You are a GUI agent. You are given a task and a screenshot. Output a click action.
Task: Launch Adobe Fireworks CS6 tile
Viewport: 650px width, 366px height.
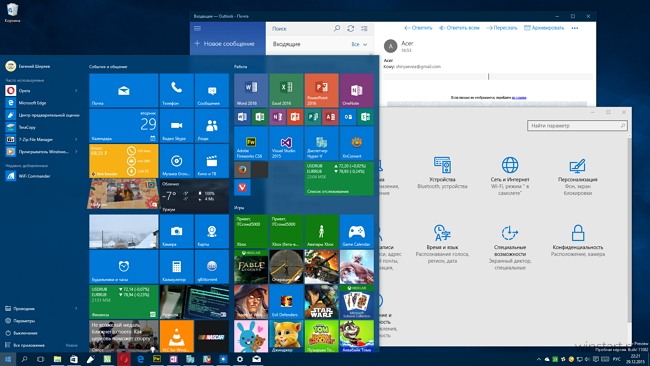click(x=251, y=143)
